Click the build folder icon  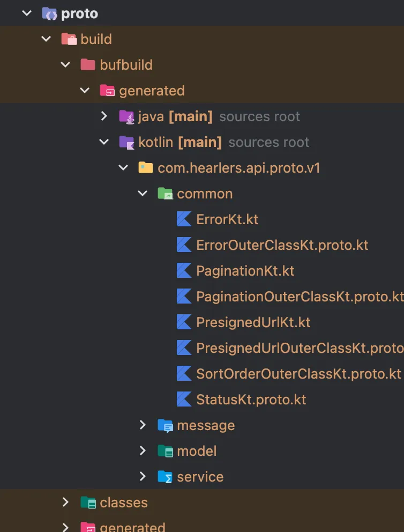coord(69,39)
